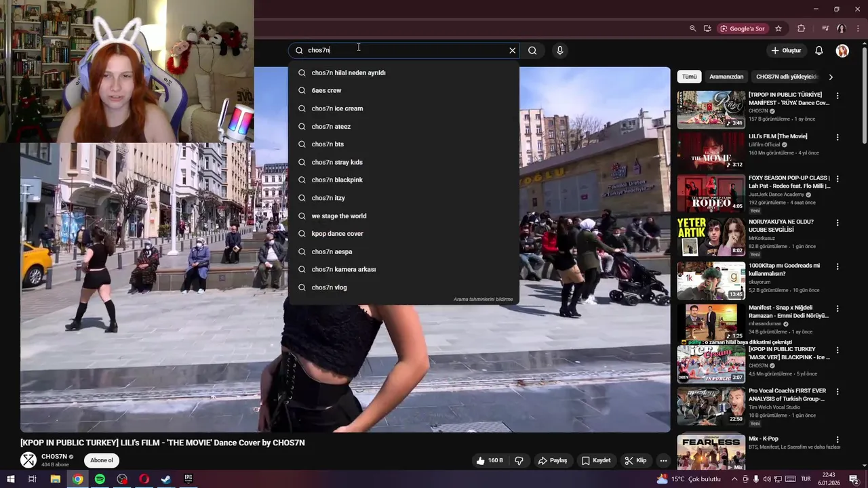Open 'Mix - K-Pop' playlist title
This screenshot has height=488, width=868.
[x=764, y=439]
